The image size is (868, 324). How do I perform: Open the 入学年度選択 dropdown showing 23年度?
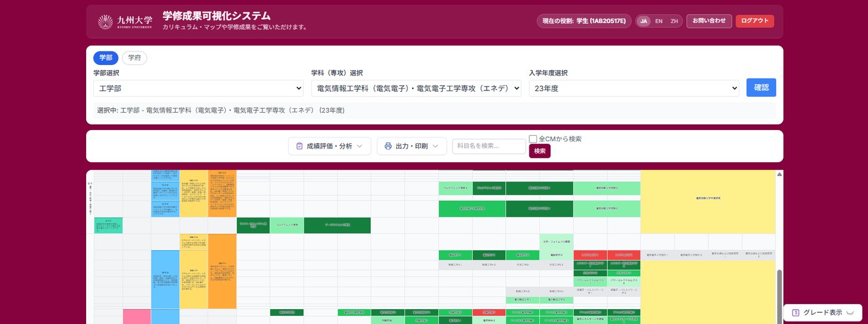[634, 88]
